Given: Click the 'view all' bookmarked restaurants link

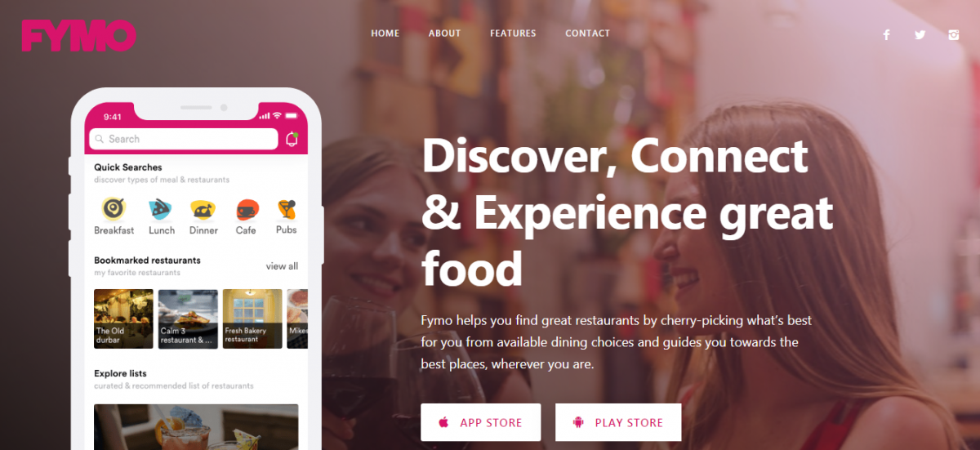Looking at the screenshot, I should [x=282, y=266].
